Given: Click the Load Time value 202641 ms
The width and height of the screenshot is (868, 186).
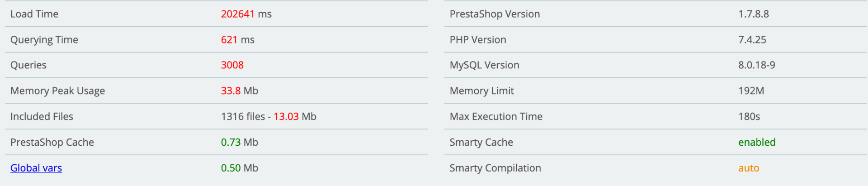Looking at the screenshot, I should pos(246,14).
